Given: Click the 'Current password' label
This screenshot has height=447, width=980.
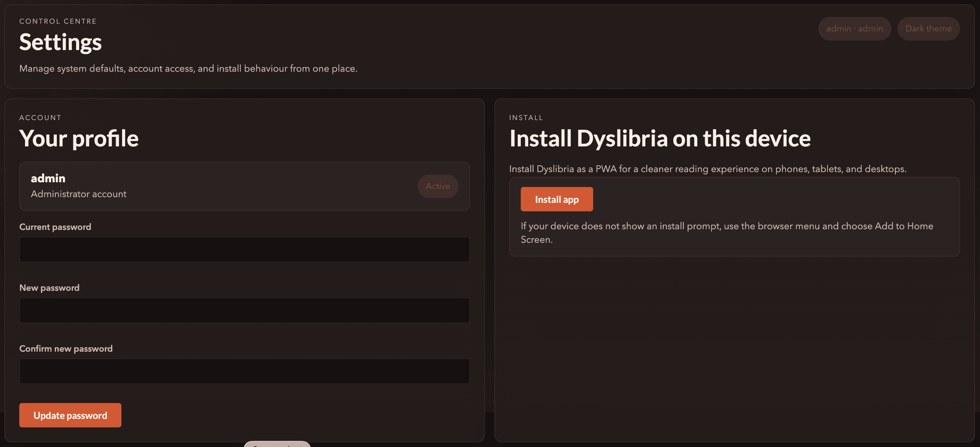Looking at the screenshot, I should click(x=55, y=227).
